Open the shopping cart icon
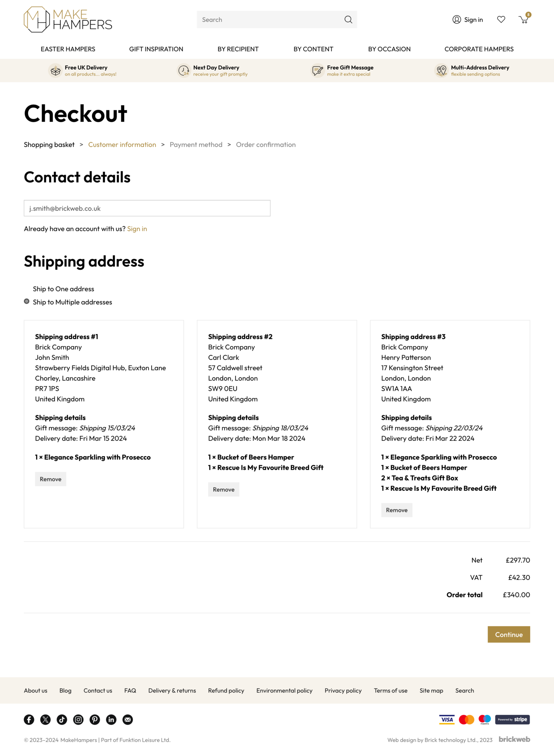 click(x=524, y=19)
